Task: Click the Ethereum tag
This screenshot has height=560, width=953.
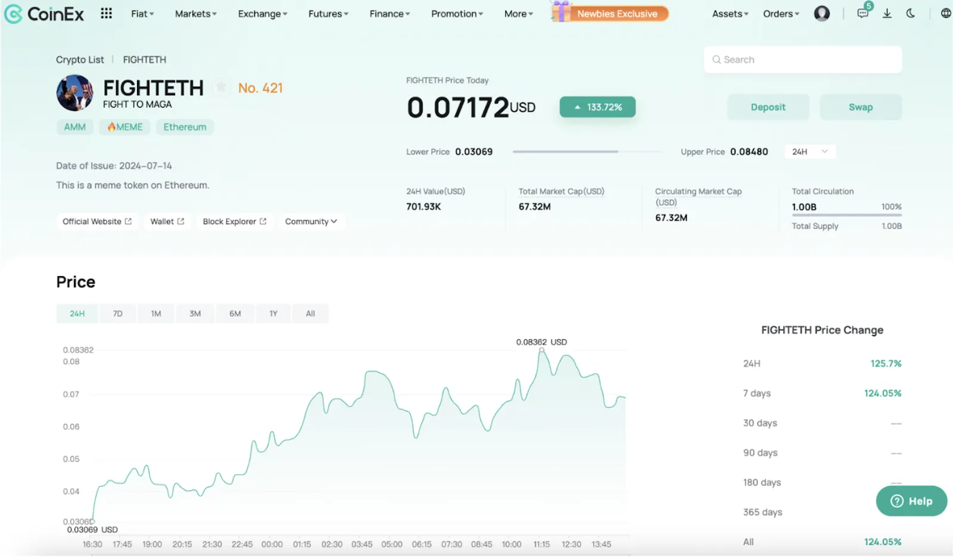Action: pos(185,127)
